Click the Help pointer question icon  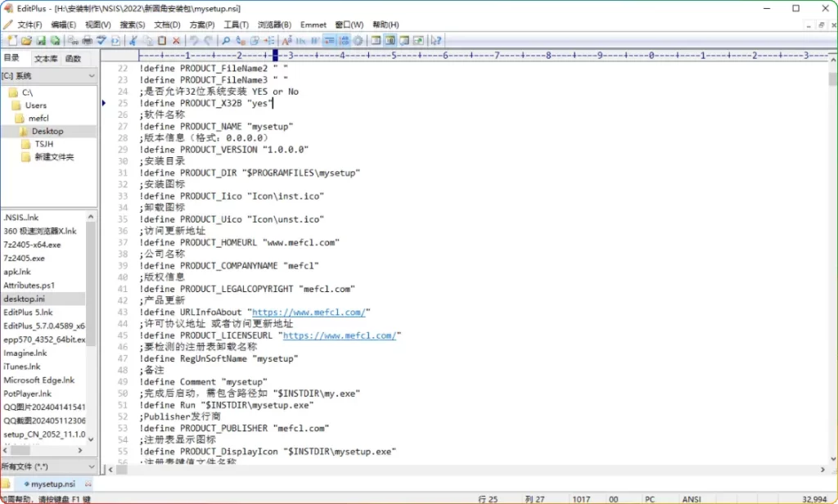coord(436,41)
